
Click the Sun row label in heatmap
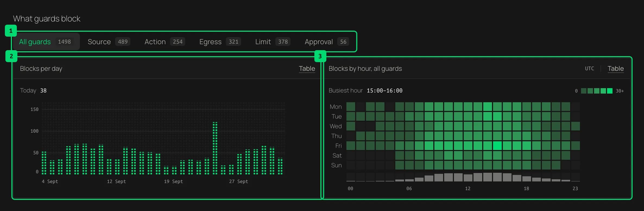(x=336, y=165)
